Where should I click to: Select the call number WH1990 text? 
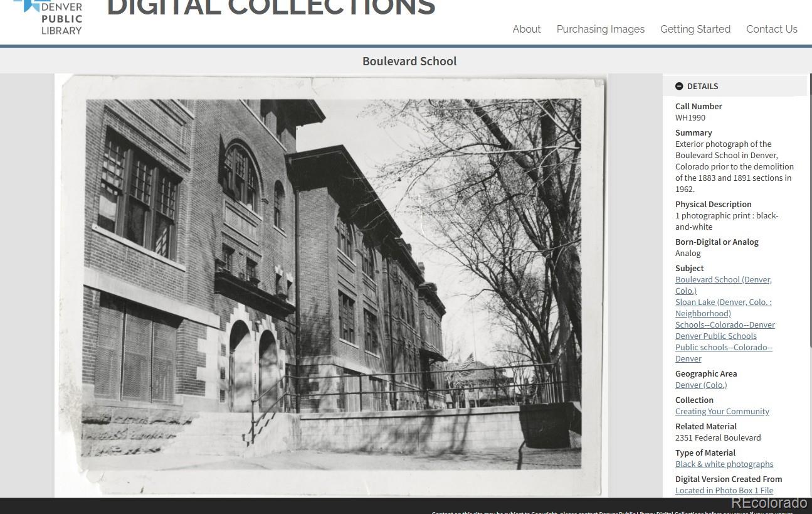point(690,117)
